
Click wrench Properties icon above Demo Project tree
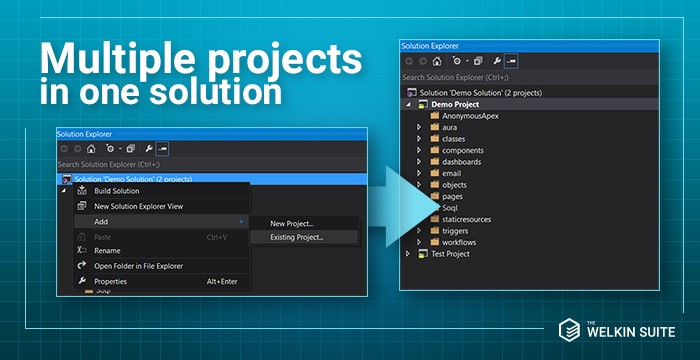[497, 61]
